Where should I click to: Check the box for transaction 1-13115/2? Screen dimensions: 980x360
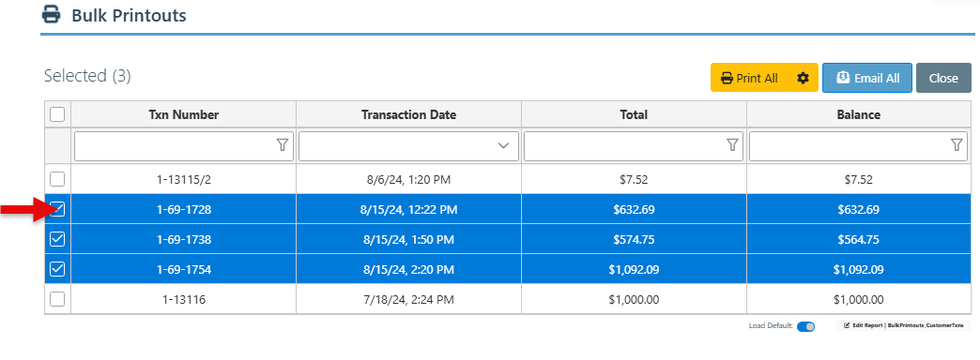coord(57,180)
